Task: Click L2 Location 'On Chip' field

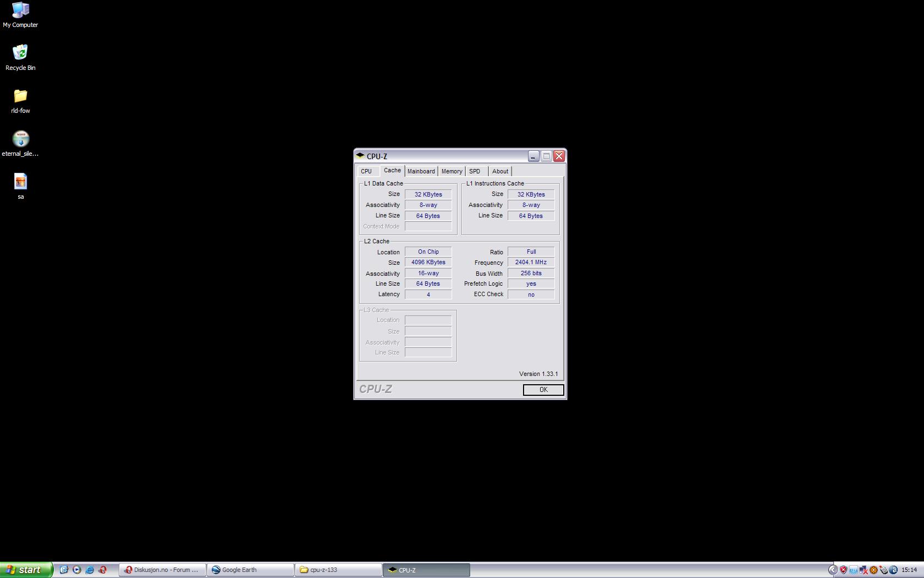Action: pos(428,252)
